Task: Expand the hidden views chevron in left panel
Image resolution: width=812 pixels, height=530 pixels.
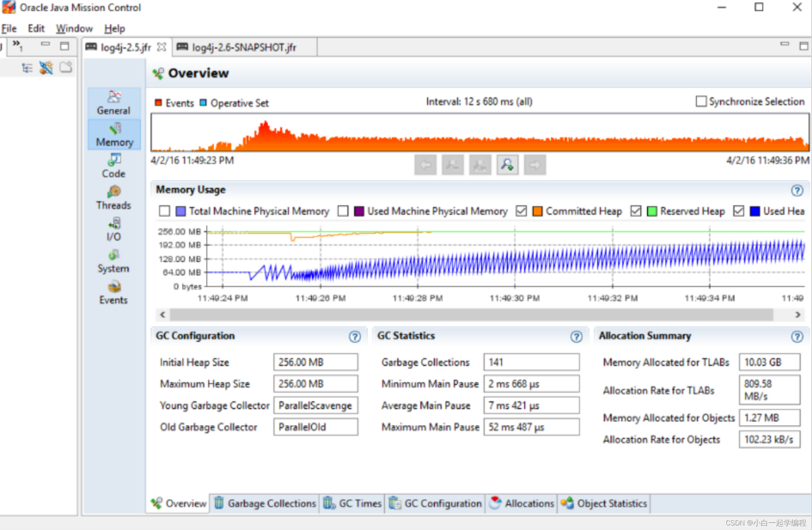Action: [x=17, y=45]
